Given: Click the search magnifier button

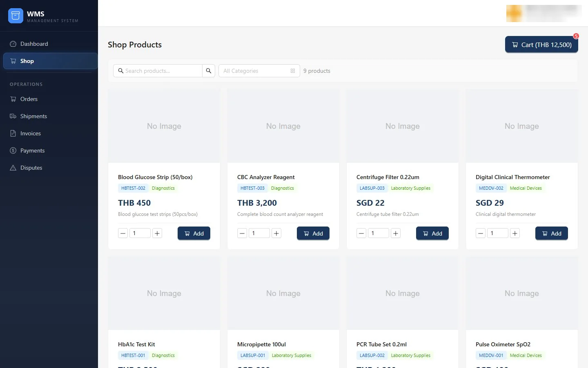Looking at the screenshot, I should (x=209, y=71).
